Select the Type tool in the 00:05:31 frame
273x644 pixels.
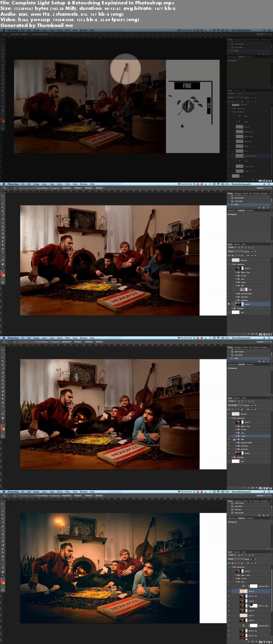click(x=3, y=253)
